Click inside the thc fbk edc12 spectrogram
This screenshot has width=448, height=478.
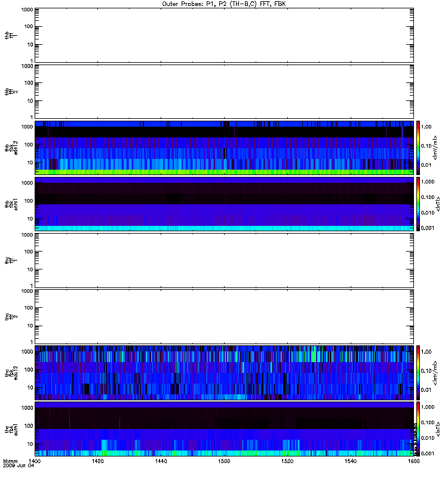click(224, 372)
